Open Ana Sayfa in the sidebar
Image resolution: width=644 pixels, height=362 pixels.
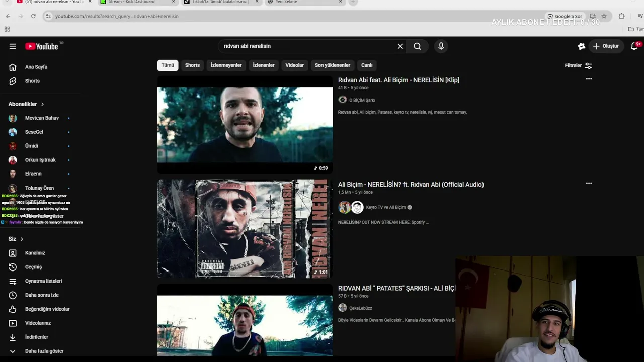(x=36, y=67)
